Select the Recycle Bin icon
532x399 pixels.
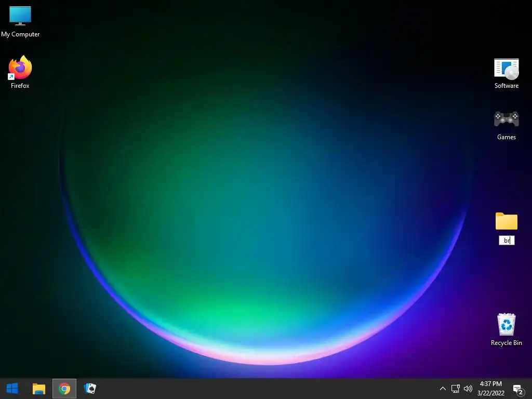point(506,324)
